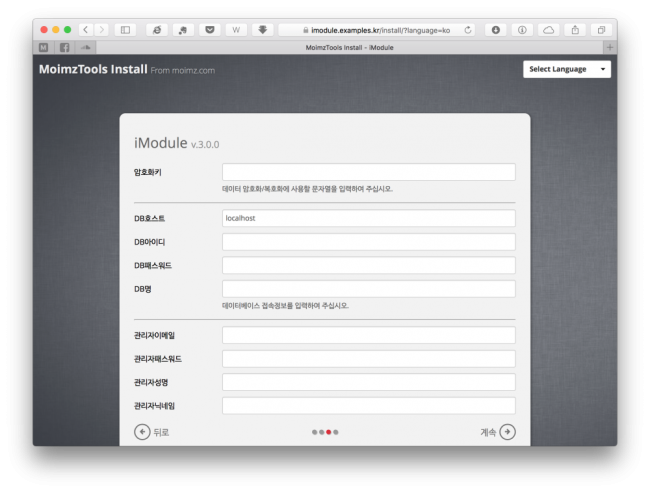Image resolution: width=650 pixels, height=493 pixels.
Task: Click the 암호화키 input field
Action: tap(368, 172)
